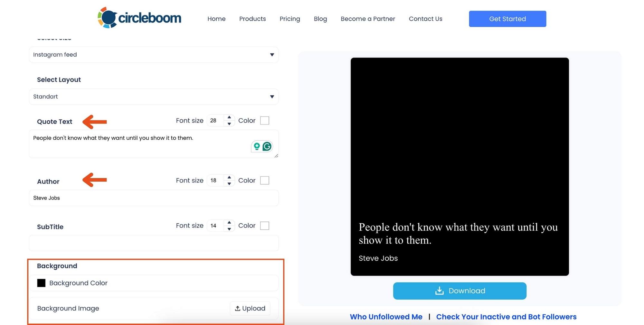Click the Circleboom logo
Image resolution: width=644 pixels, height=325 pixels.
139,18
